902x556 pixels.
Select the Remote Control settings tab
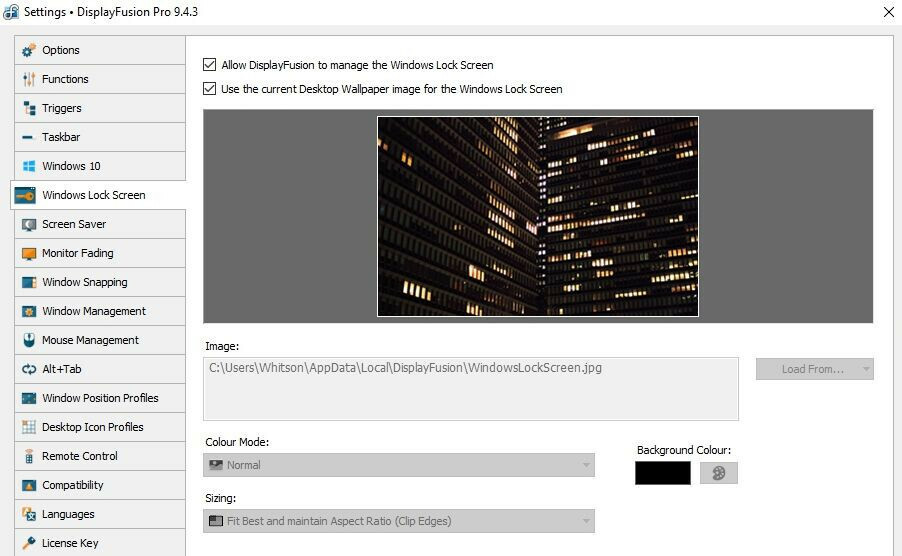(79, 456)
